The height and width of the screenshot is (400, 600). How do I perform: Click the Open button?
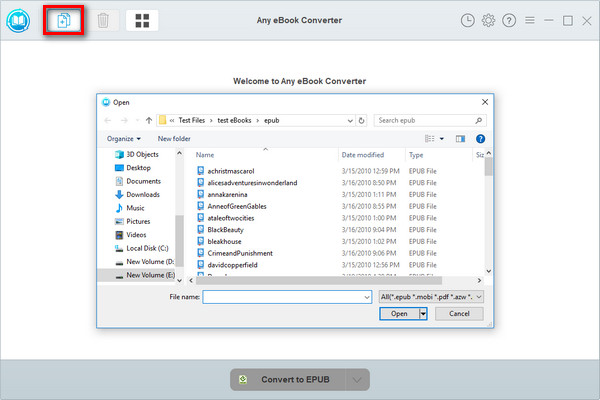pos(399,314)
